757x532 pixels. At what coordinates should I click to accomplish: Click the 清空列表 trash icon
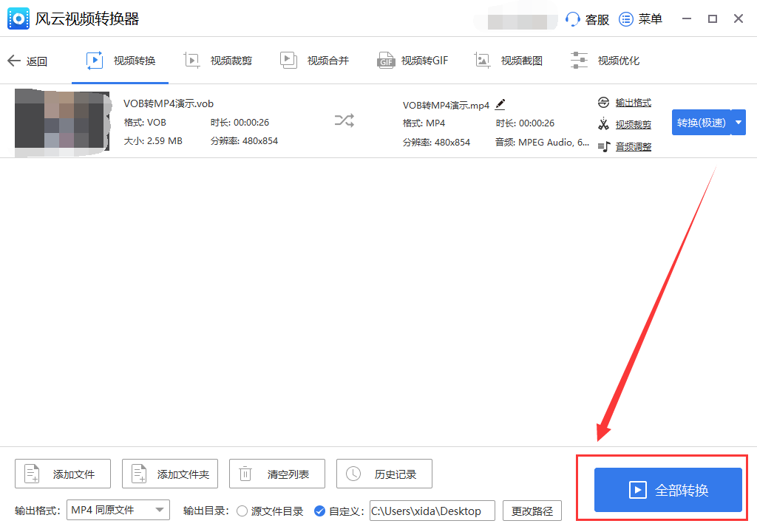tap(245, 474)
